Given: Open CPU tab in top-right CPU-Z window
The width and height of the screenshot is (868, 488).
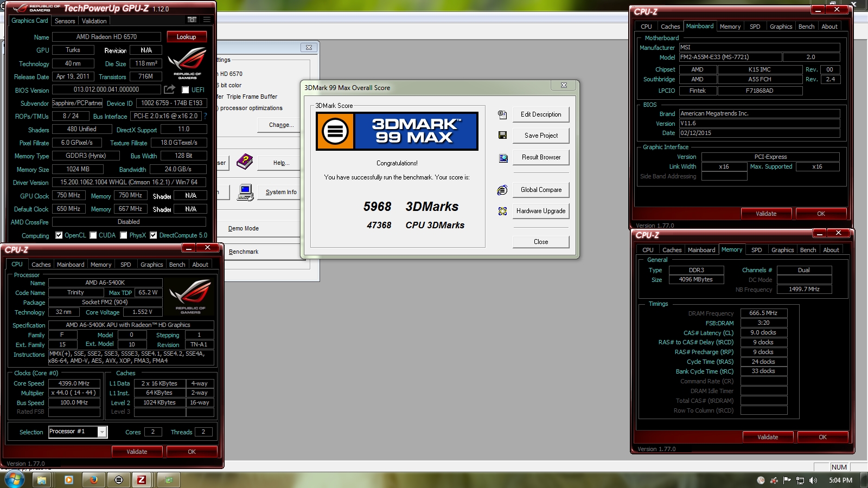Looking at the screenshot, I should pyautogui.click(x=646, y=27).
